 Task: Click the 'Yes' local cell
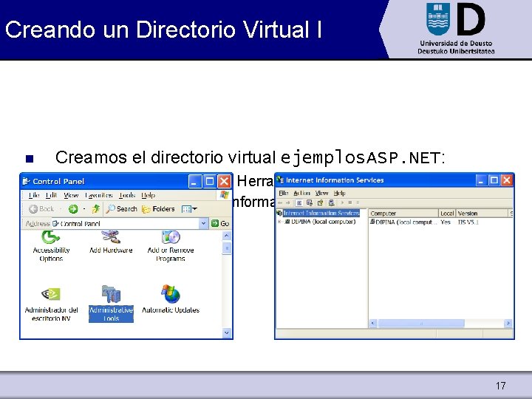pyautogui.click(x=445, y=222)
